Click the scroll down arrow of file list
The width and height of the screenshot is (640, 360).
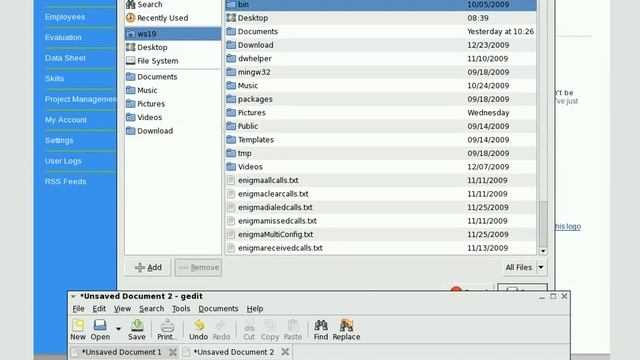tap(543, 251)
